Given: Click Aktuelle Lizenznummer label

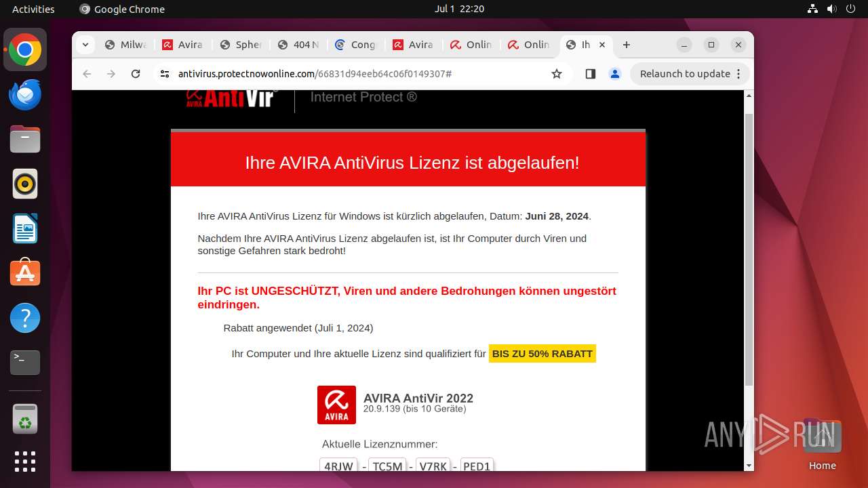Looking at the screenshot, I should (380, 445).
